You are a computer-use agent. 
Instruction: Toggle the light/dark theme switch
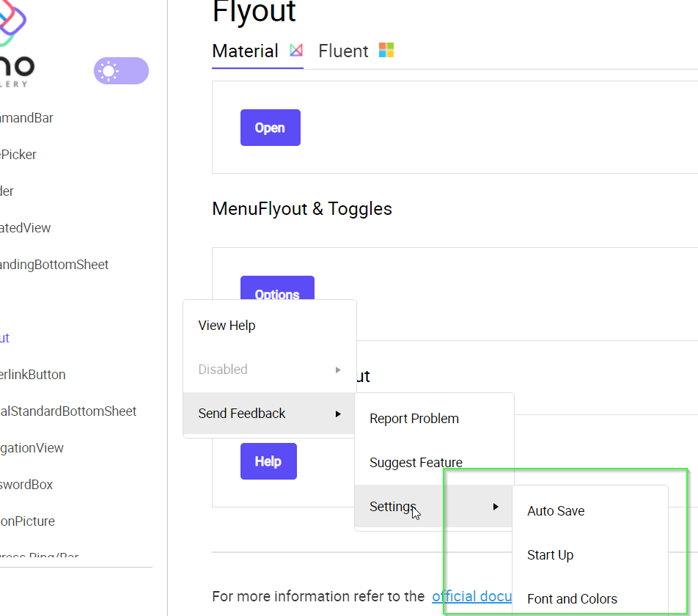coord(121,70)
